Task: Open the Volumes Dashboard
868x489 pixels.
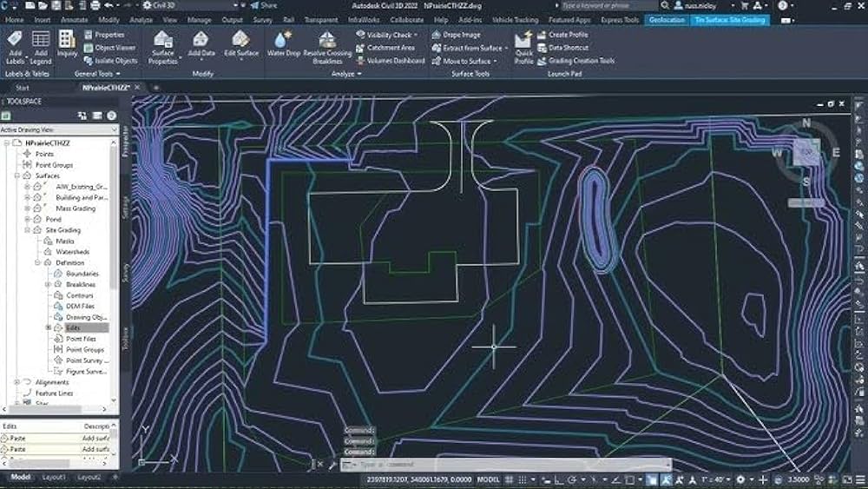Action: 390,61
